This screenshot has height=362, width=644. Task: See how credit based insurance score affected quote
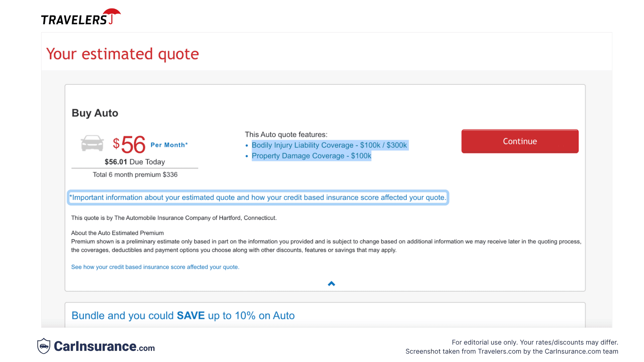155,267
